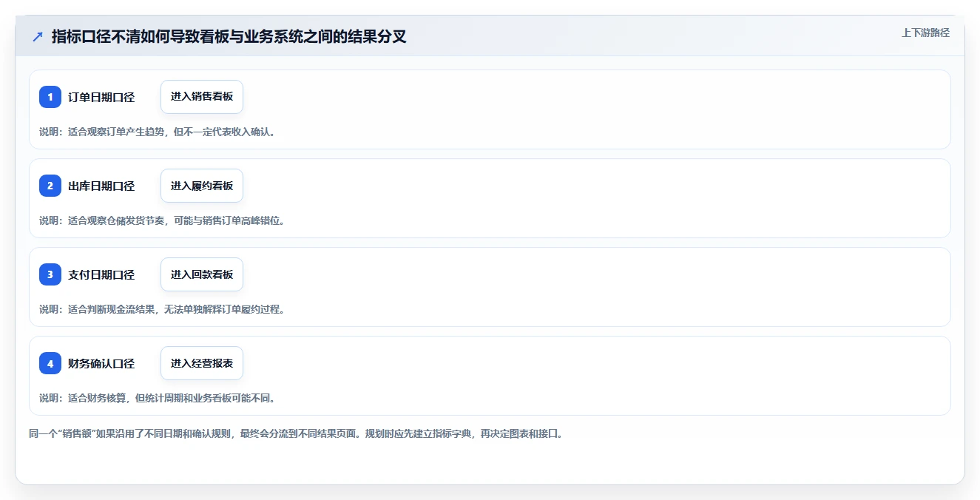The width and height of the screenshot is (980, 500).
Task: Open the 进入销售看板 button
Action: click(202, 97)
